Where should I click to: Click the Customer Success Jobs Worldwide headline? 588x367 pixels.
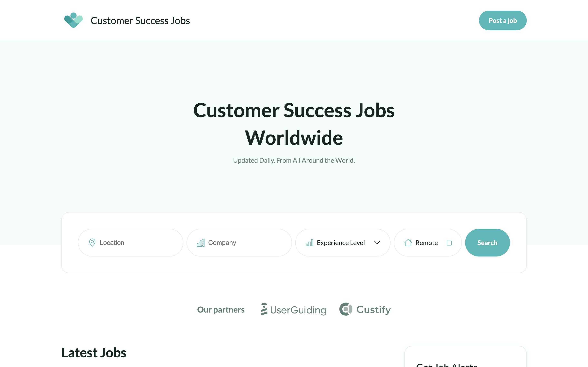tap(294, 124)
